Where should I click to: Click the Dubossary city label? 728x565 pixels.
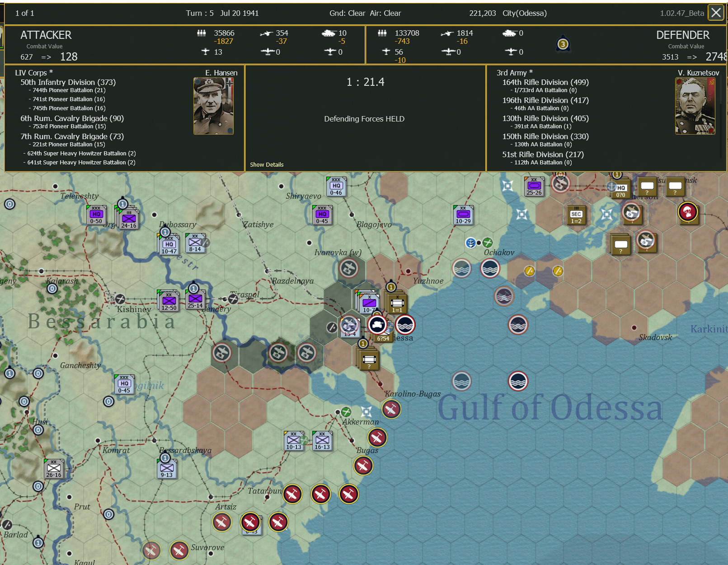[178, 224]
